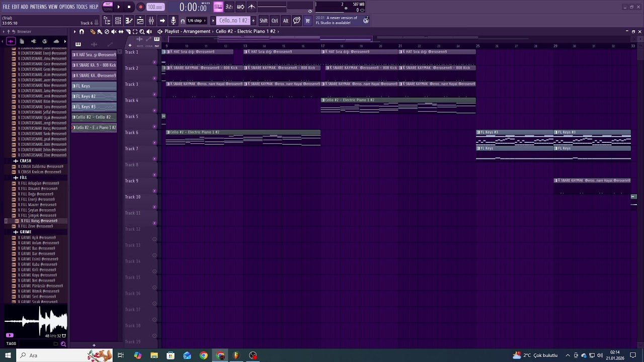Click the Ctrl modifier button

tap(275, 21)
